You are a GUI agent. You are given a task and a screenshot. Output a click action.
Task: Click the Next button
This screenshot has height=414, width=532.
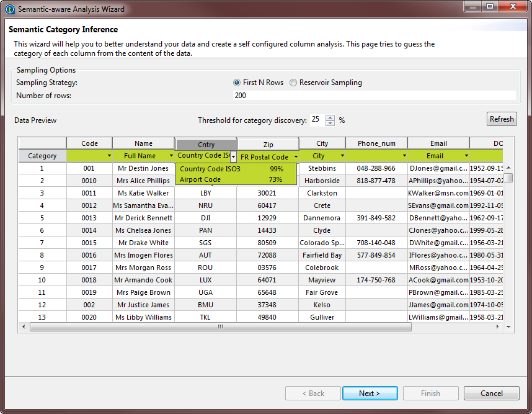coord(370,393)
